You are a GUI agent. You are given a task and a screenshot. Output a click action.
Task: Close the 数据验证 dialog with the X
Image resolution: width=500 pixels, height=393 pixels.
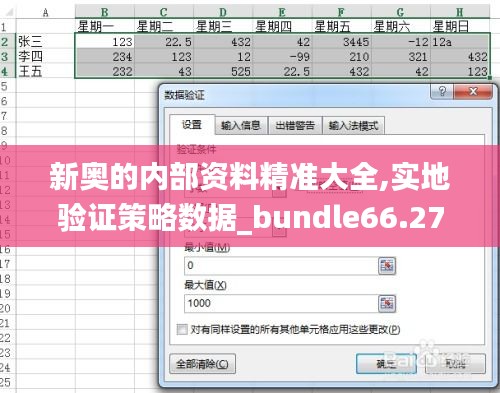coord(473,91)
